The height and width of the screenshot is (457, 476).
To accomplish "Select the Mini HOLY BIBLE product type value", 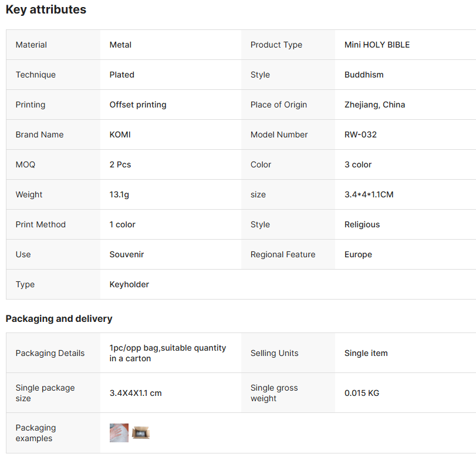I will tap(377, 45).
